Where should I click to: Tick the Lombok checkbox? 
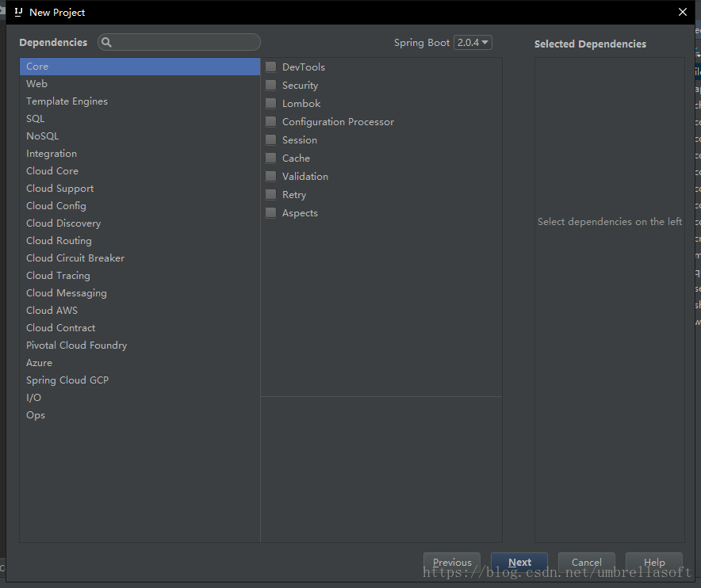pos(271,104)
